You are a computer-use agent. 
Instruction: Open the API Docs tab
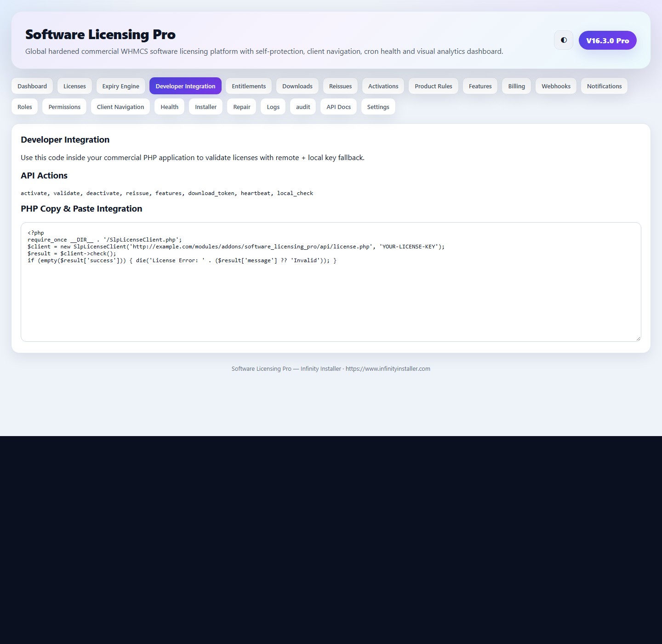point(339,107)
